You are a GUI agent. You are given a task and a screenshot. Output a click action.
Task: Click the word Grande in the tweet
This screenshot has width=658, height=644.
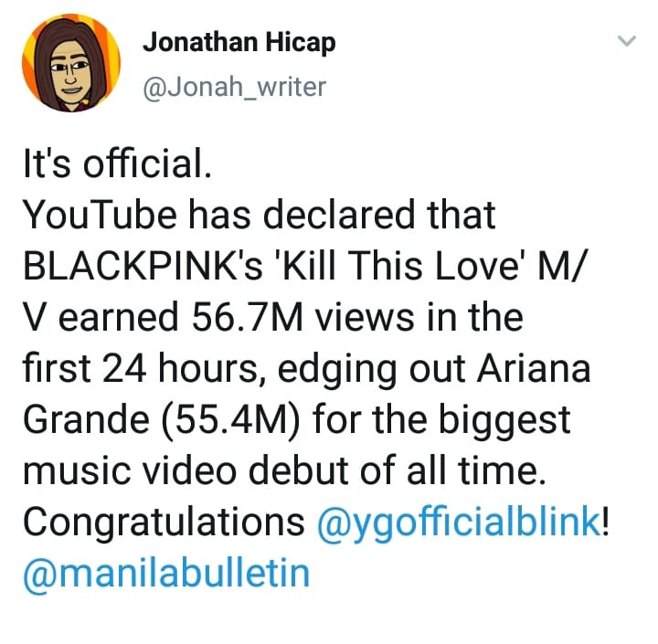pyautogui.click(x=86, y=419)
